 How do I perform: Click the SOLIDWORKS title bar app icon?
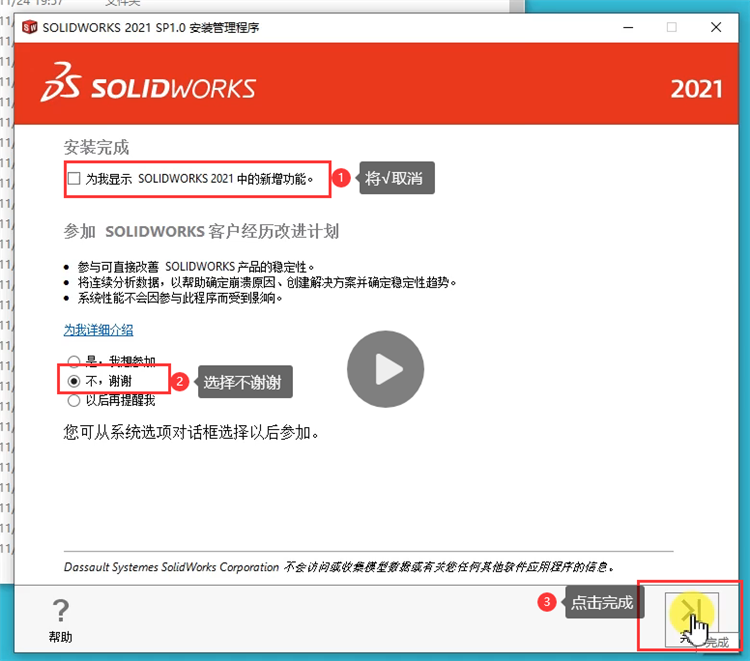pos(30,27)
